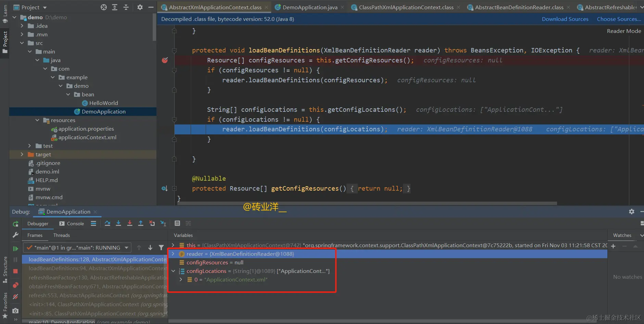Open the Console tab
This screenshot has height=324, width=644.
[72, 224]
